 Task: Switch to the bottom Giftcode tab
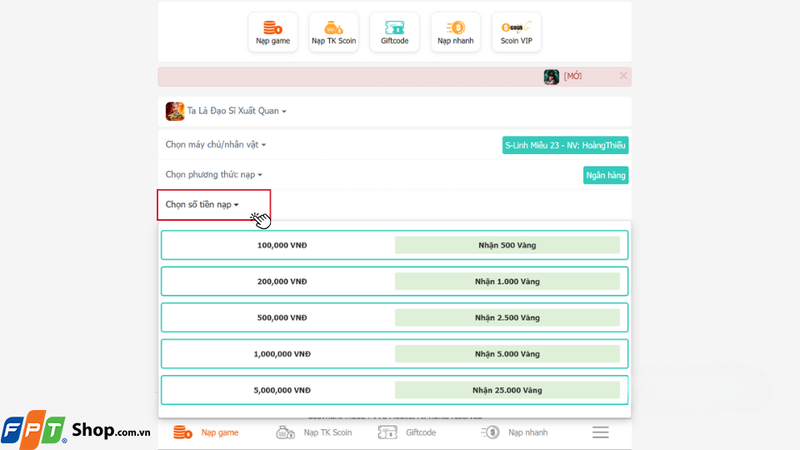(407, 433)
